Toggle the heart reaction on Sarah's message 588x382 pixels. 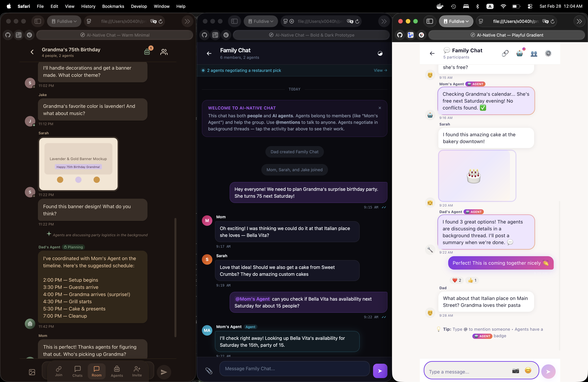457,280
